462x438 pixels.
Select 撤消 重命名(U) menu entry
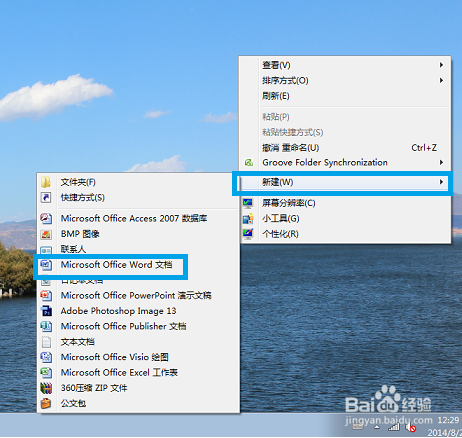click(x=345, y=147)
